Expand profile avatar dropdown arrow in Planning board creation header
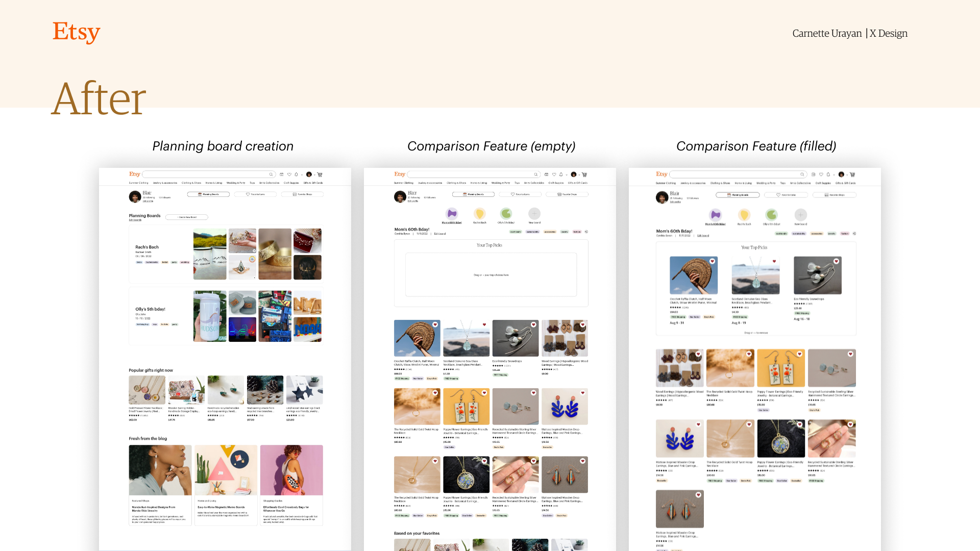This screenshot has width=980, height=551. coord(314,174)
